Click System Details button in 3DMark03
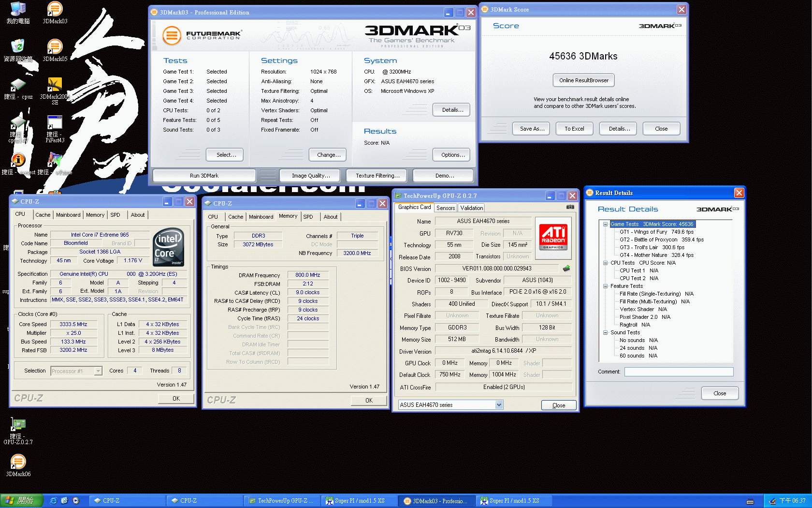This screenshot has width=812, height=508. (451, 110)
